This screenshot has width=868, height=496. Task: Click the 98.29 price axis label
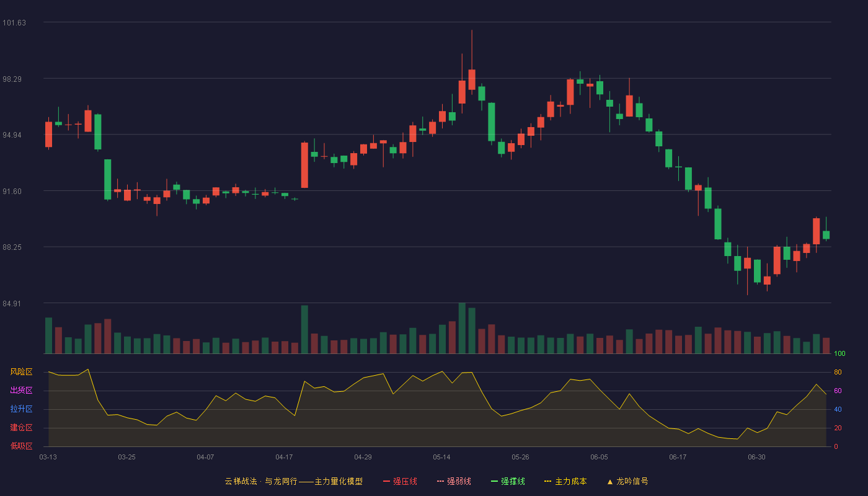(12, 79)
